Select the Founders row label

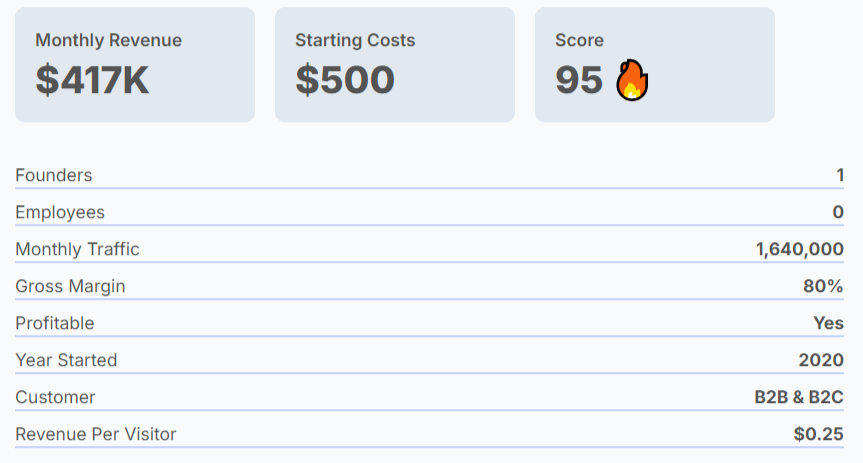pos(54,175)
